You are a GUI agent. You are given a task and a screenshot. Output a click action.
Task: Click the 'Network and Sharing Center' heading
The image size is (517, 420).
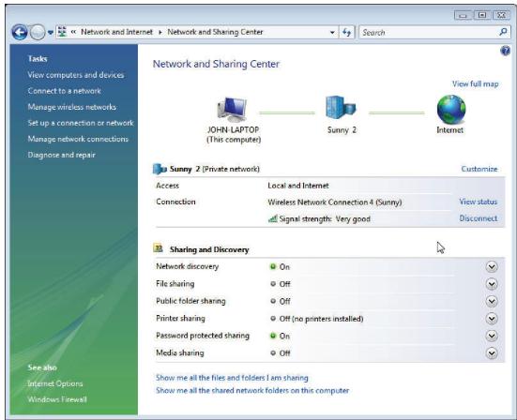point(216,64)
